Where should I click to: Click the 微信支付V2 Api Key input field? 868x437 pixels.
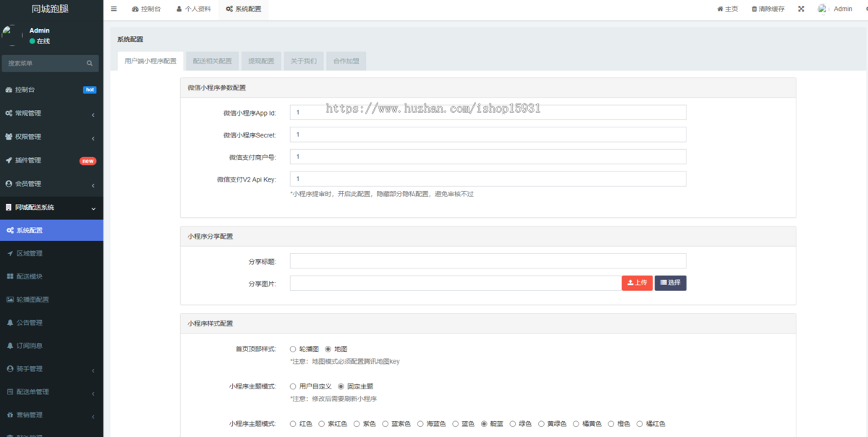[488, 179]
